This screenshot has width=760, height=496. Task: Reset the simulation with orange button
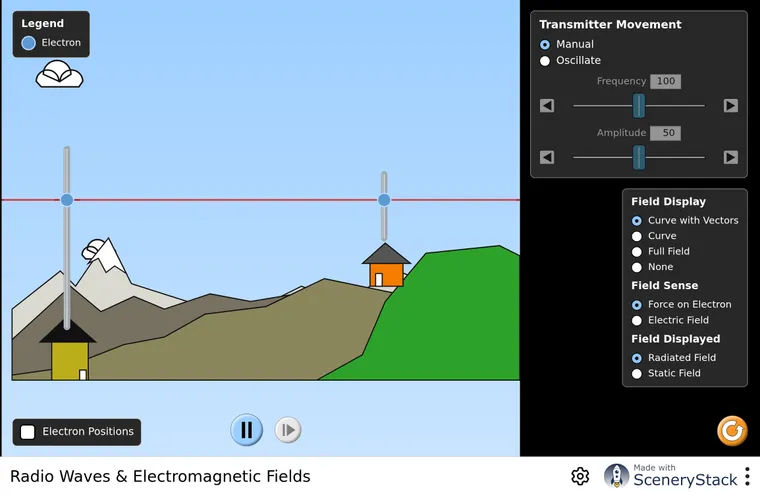[x=732, y=431]
